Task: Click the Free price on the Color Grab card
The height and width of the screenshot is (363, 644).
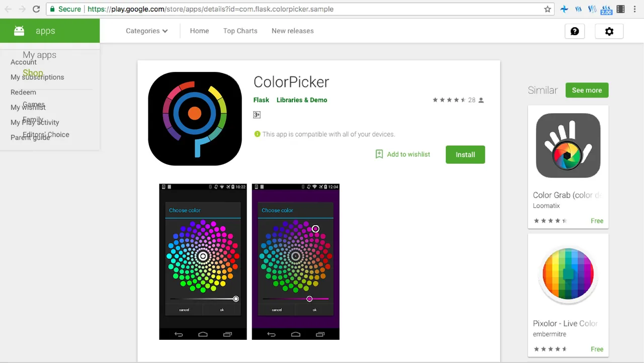Action: tap(597, 221)
